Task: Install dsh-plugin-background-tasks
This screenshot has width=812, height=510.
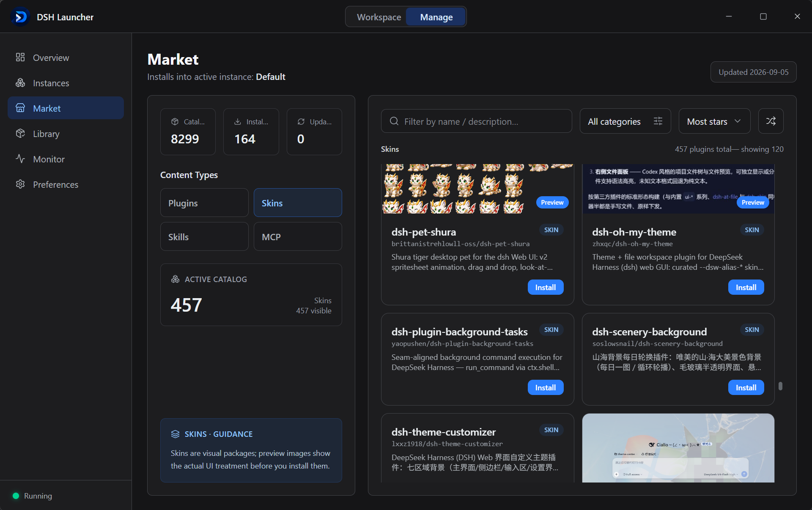Action: pos(545,387)
